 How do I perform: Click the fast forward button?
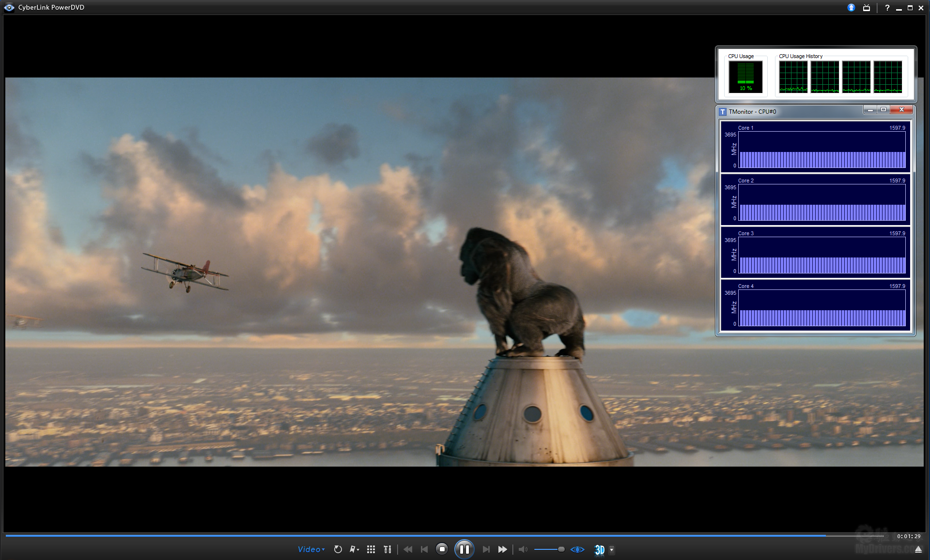point(502,549)
